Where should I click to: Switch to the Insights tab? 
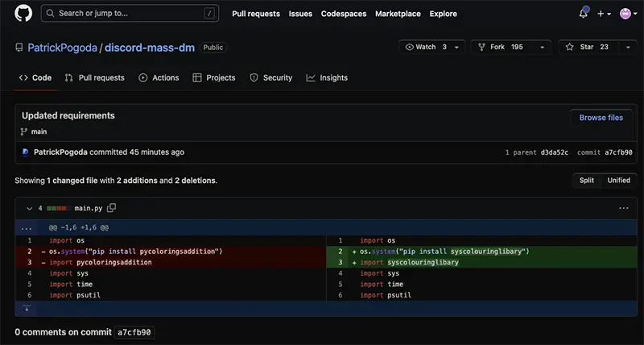coord(327,77)
